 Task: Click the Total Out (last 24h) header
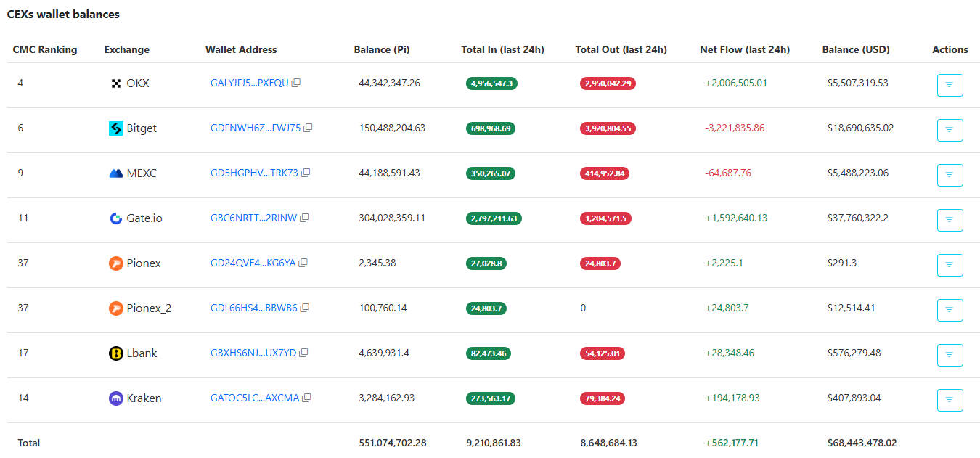pos(621,50)
